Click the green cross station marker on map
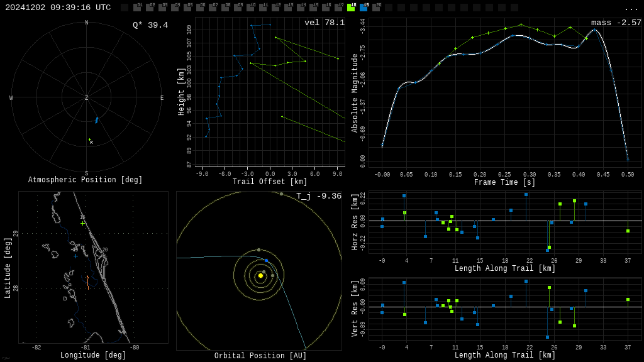Viewport: 644px width, 362px height. [x=82, y=224]
